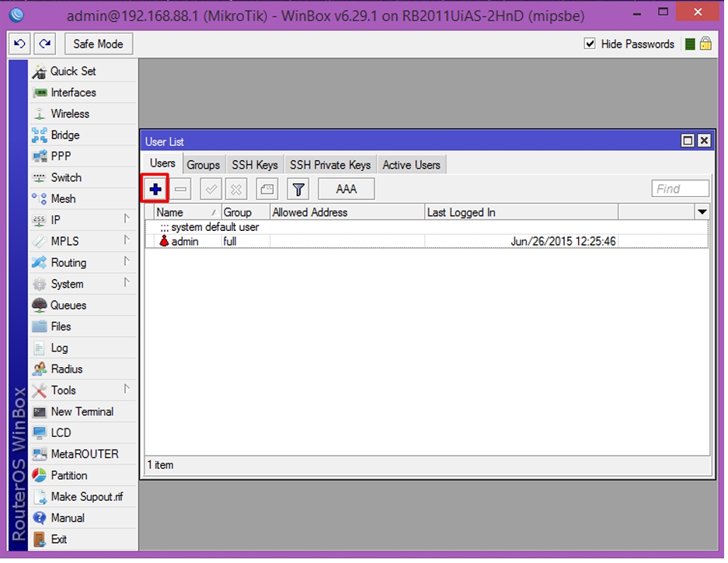Switch to the SSH Keys tab
728x563 pixels.
click(x=255, y=165)
